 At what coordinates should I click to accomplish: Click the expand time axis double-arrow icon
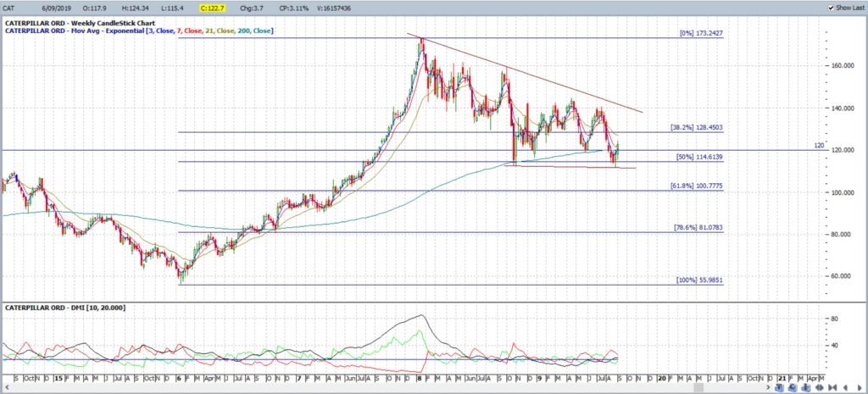(820, 387)
